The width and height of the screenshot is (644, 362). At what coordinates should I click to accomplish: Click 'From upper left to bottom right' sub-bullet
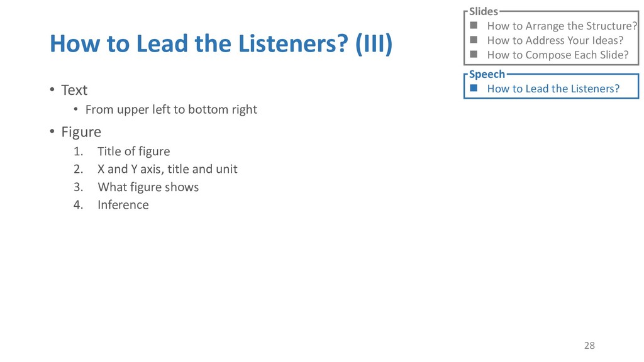click(170, 109)
